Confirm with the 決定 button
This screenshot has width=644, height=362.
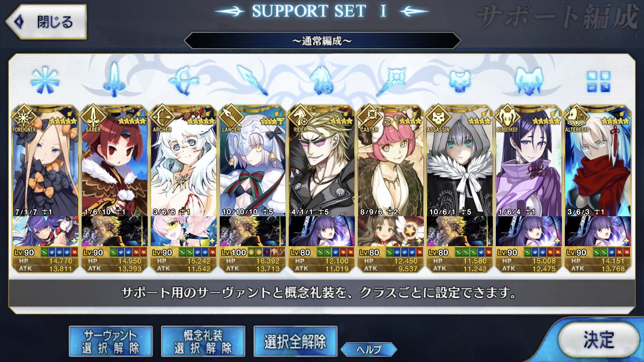[x=599, y=340]
